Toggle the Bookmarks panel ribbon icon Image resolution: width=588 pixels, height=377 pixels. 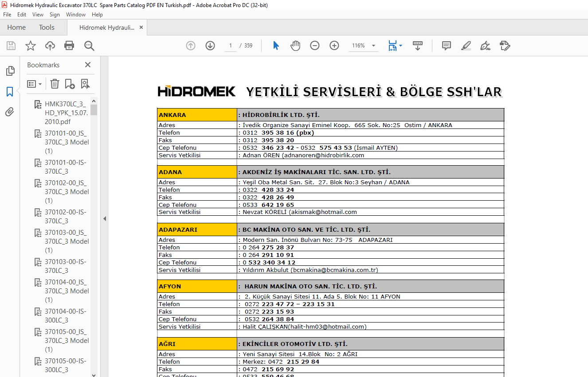[x=10, y=92]
